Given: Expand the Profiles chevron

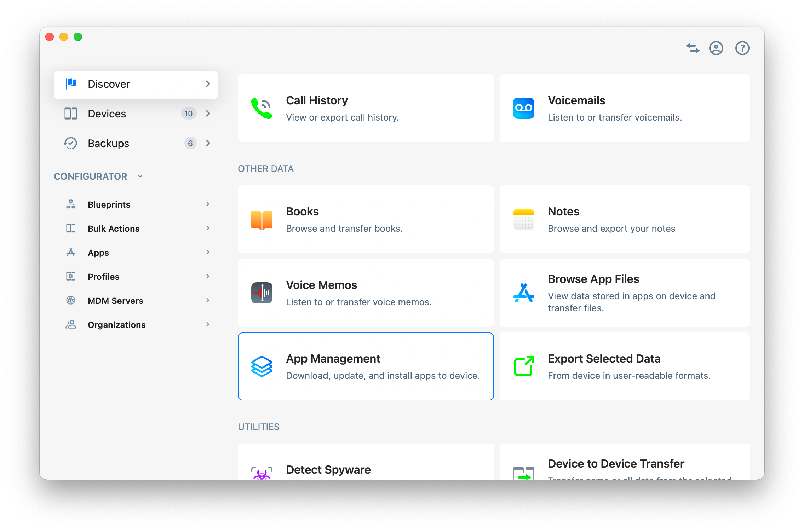Looking at the screenshot, I should (x=208, y=276).
